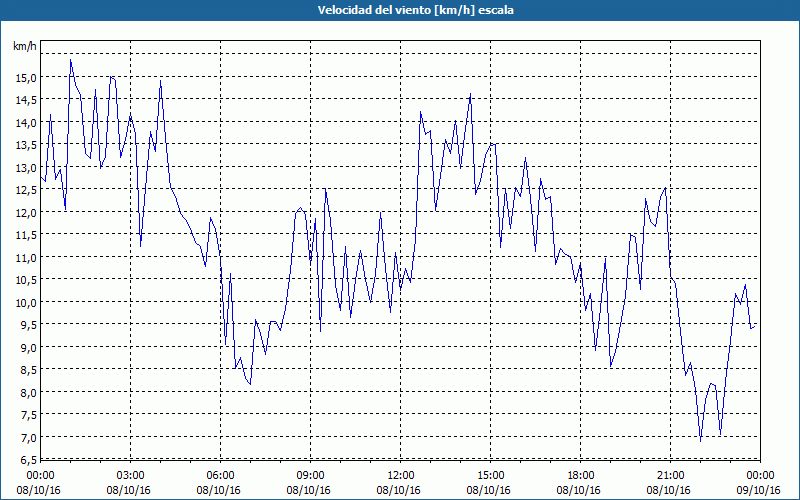Click the 09:00 time label
The width and height of the screenshot is (800, 500).
(x=311, y=476)
